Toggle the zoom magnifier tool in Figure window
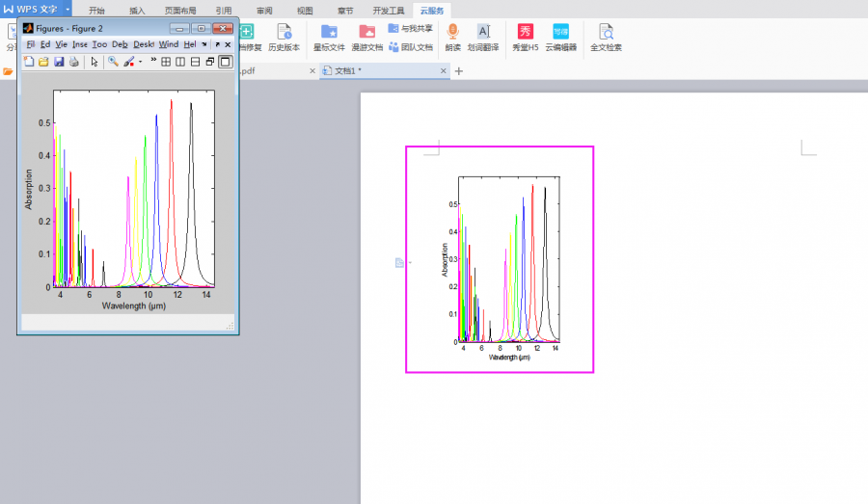The image size is (868, 504). pos(113,62)
